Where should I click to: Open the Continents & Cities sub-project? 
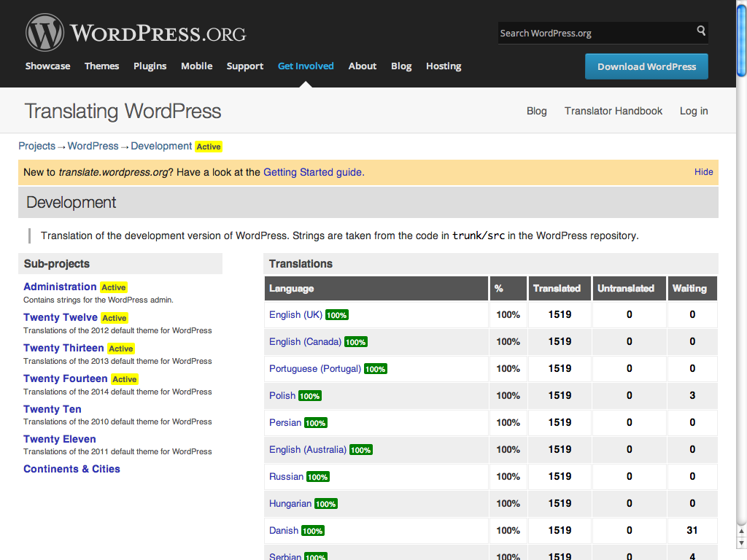[x=71, y=469]
